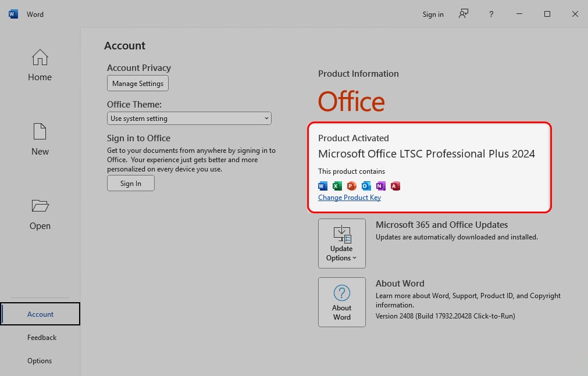This screenshot has height=376, width=588.
Task: Click the Change Product Key link
Action: (x=350, y=198)
